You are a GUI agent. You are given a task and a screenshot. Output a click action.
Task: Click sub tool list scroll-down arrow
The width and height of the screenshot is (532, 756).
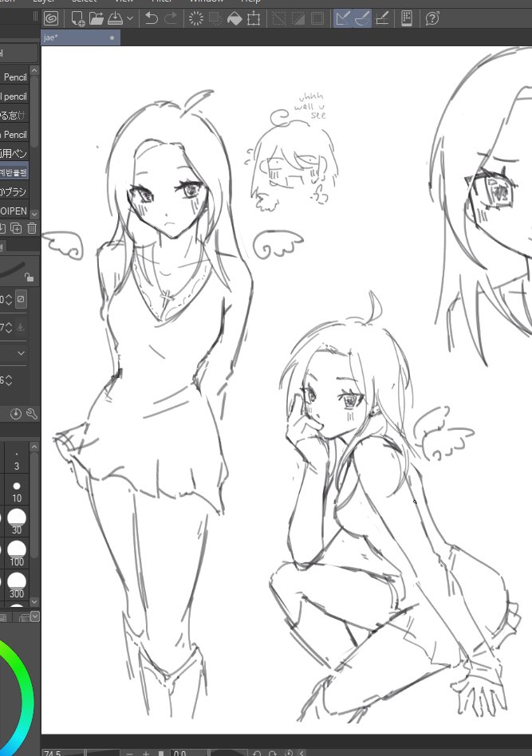[34, 214]
